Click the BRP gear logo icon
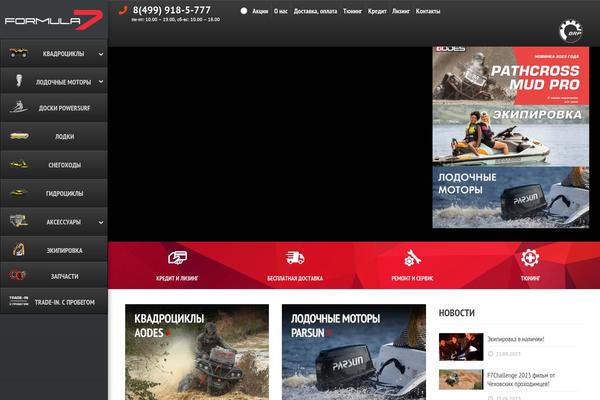 pyautogui.click(x=571, y=31)
